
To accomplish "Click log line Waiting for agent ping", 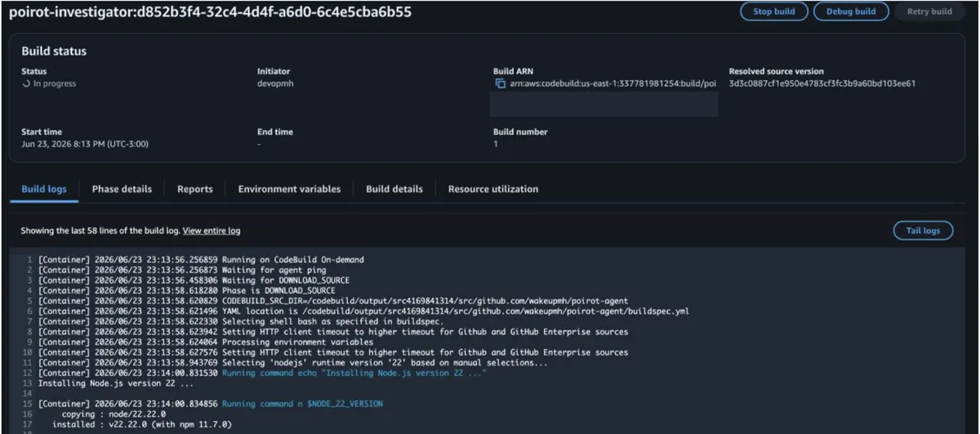I will click(182, 270).
